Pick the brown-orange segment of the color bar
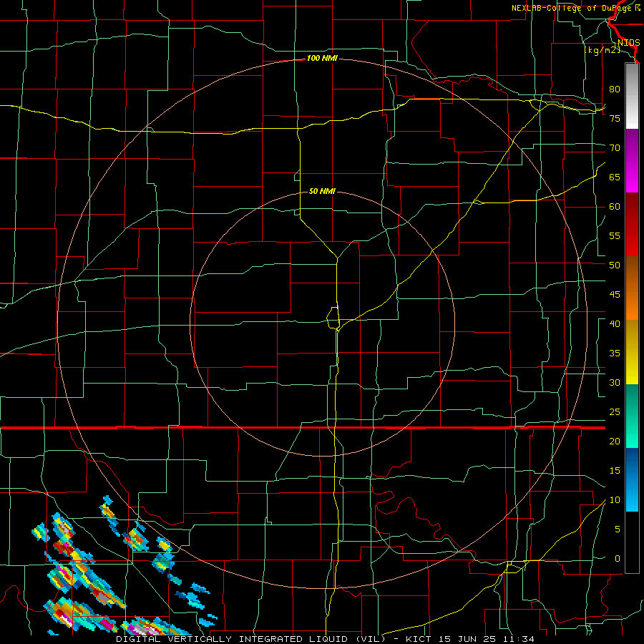 point(632,288)
